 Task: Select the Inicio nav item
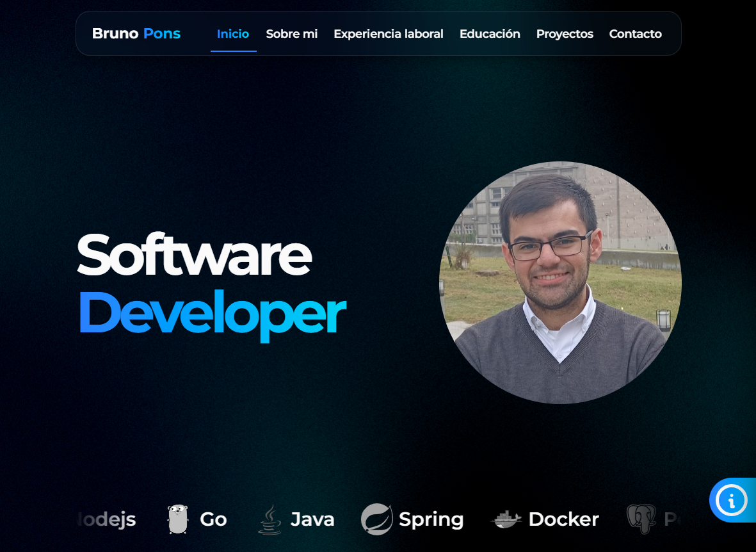[x=233, y=34]
